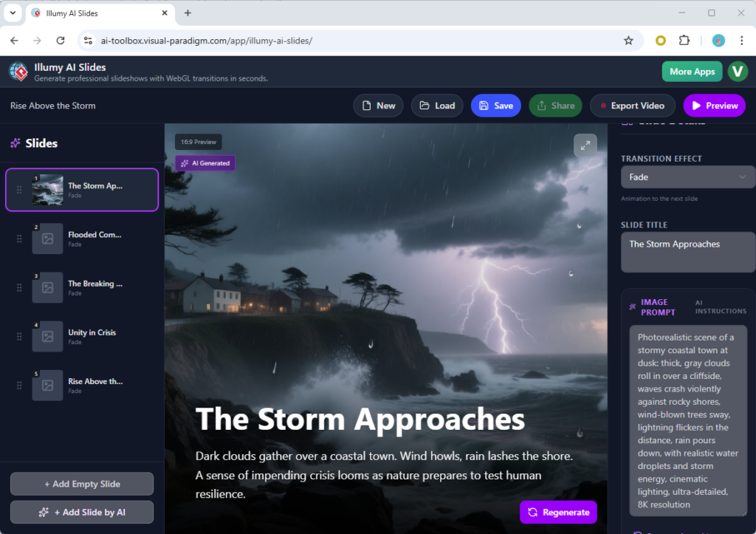Click Add Slide by AI

point(81,512)
